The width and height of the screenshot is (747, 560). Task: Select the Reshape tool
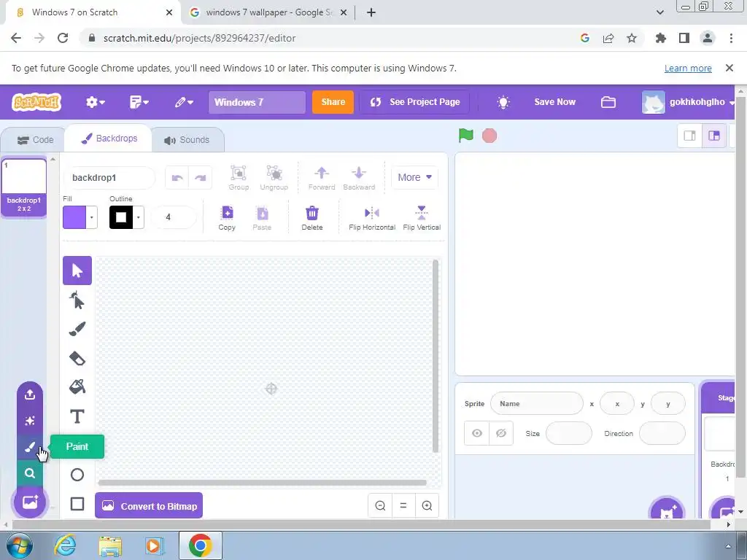pos(77,300)
